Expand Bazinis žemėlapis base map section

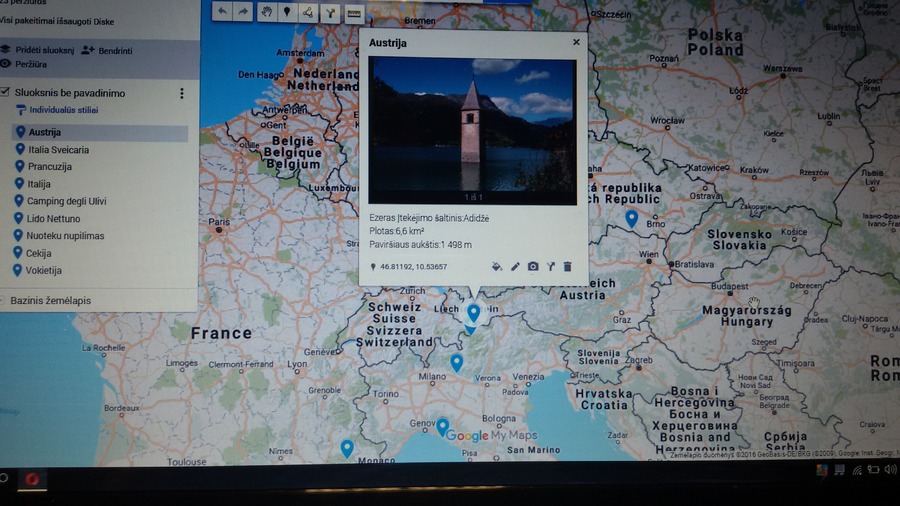click(x=51, y=301)
